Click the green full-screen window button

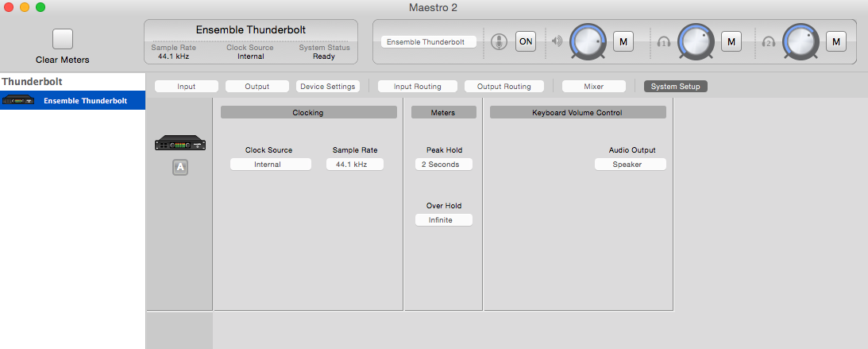pos(41,7)
